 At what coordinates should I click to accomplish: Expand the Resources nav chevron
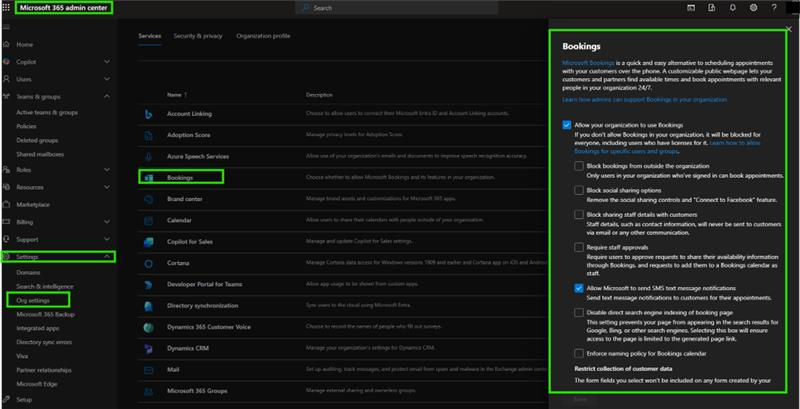coord(107,187)
